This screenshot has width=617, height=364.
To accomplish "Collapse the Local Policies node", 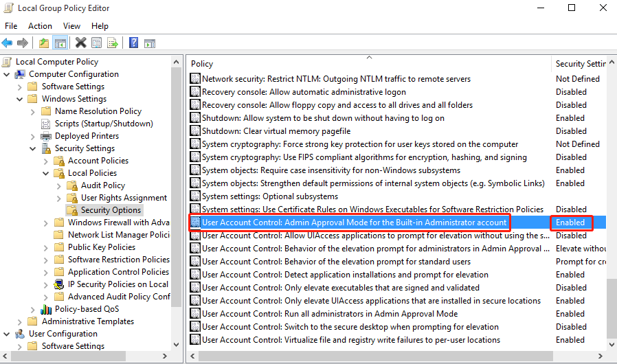I will click(45, 173).
